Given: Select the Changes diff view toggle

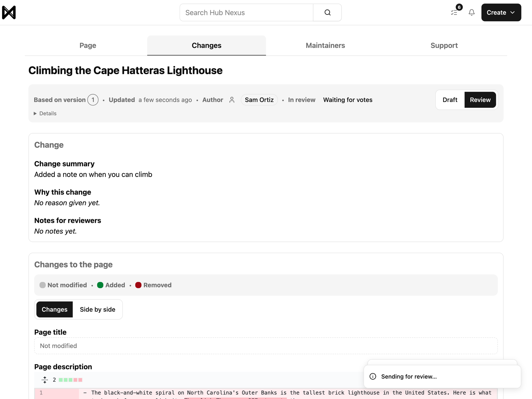Looking at the screenshot, I should tap(54, 309).
